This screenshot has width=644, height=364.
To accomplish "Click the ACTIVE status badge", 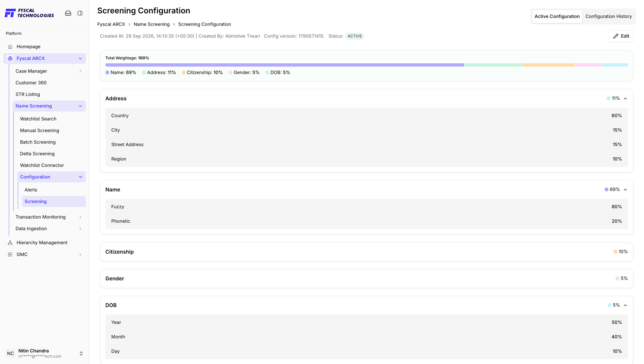I will (355, 36).
